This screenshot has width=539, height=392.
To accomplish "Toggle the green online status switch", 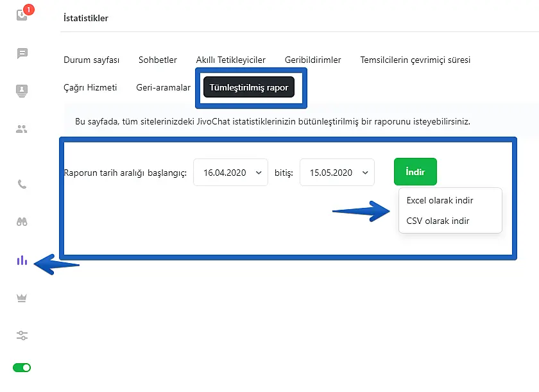I will tap(22, 368).
